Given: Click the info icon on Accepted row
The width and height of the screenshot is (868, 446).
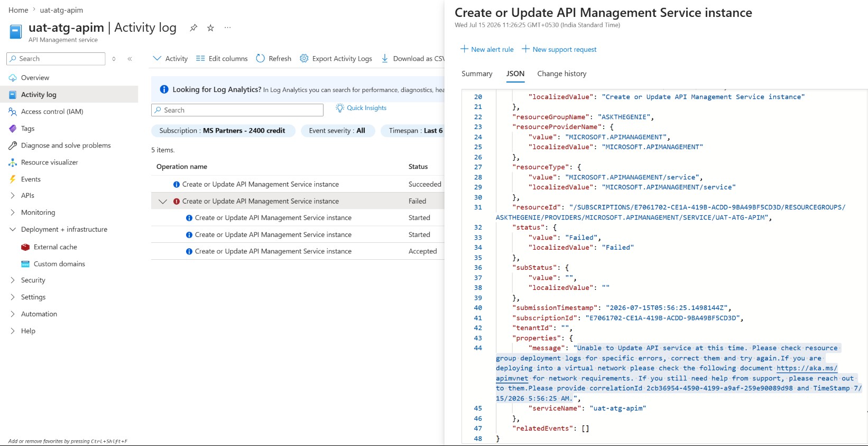Looking at the screenshot, I should pos(189,252).
